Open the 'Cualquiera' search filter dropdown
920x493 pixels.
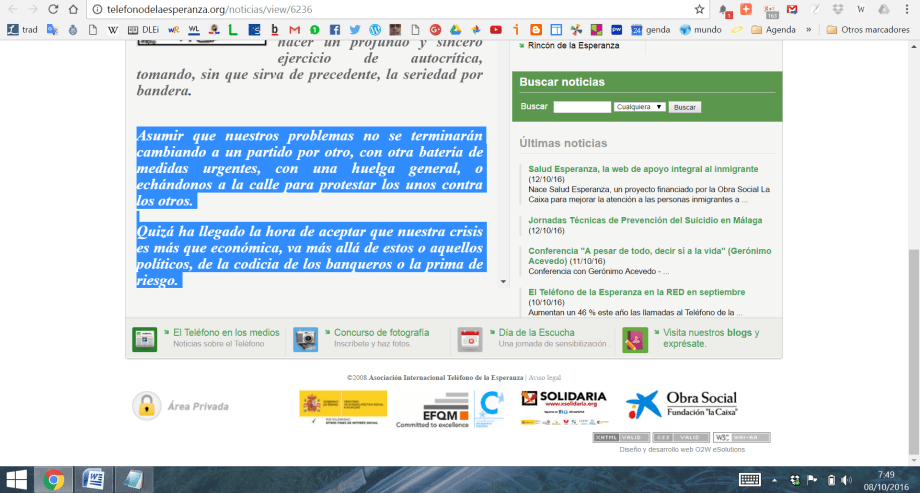point(640,107)
